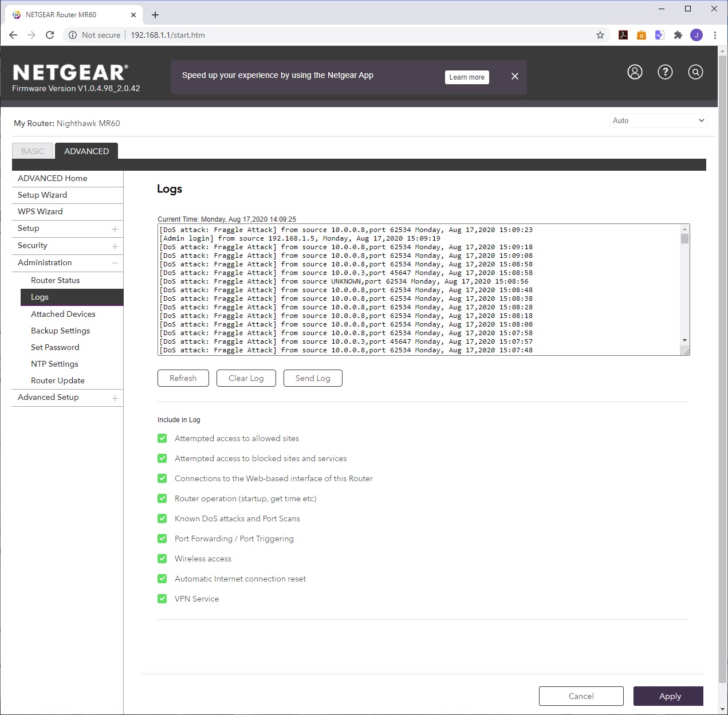Switch to the BASIC tab

(33, 151)
